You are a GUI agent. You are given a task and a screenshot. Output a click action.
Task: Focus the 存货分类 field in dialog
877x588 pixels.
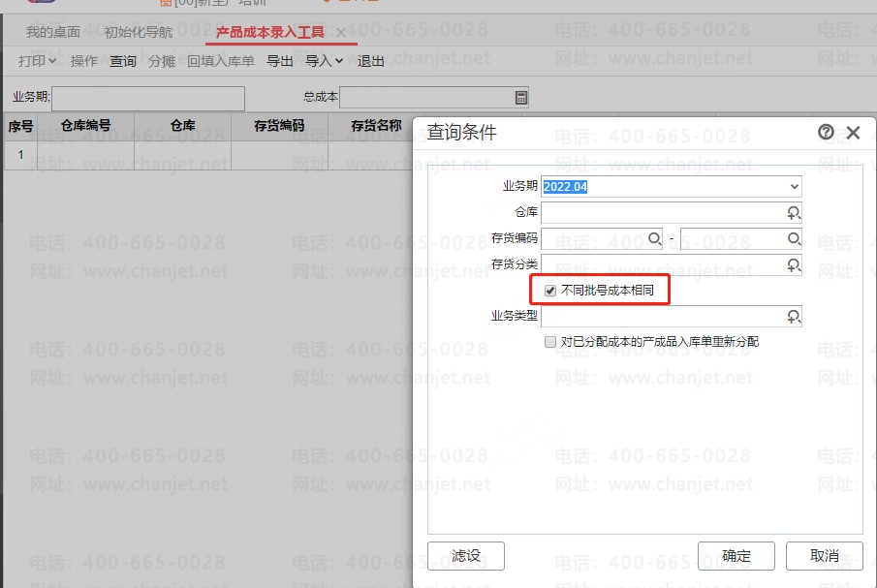(x=672, y=264)
